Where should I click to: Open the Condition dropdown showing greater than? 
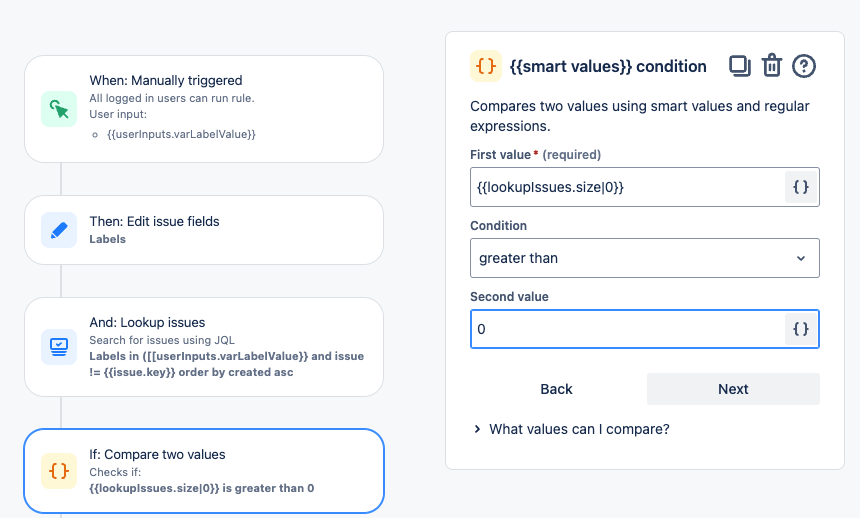click(x=644, y=258)
